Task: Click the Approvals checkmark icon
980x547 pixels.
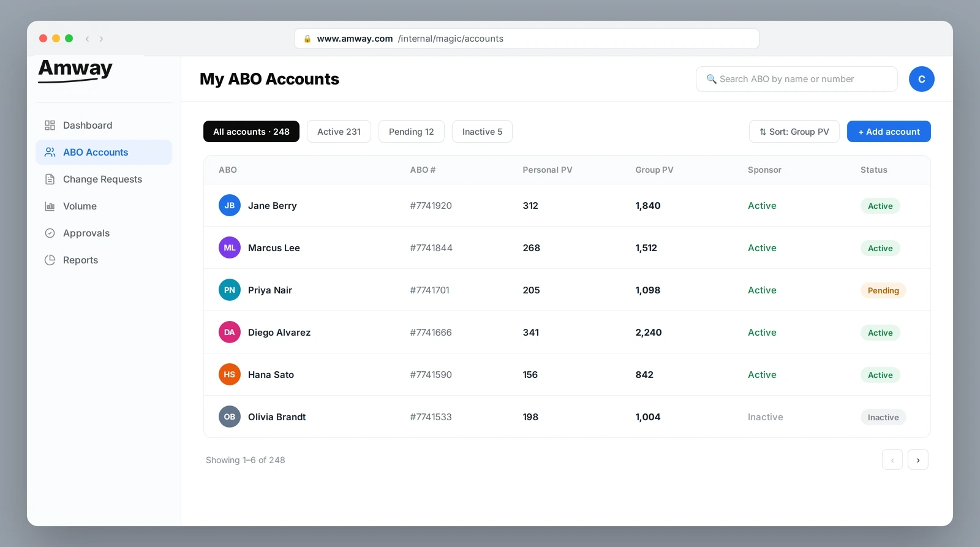Action: 50,233
